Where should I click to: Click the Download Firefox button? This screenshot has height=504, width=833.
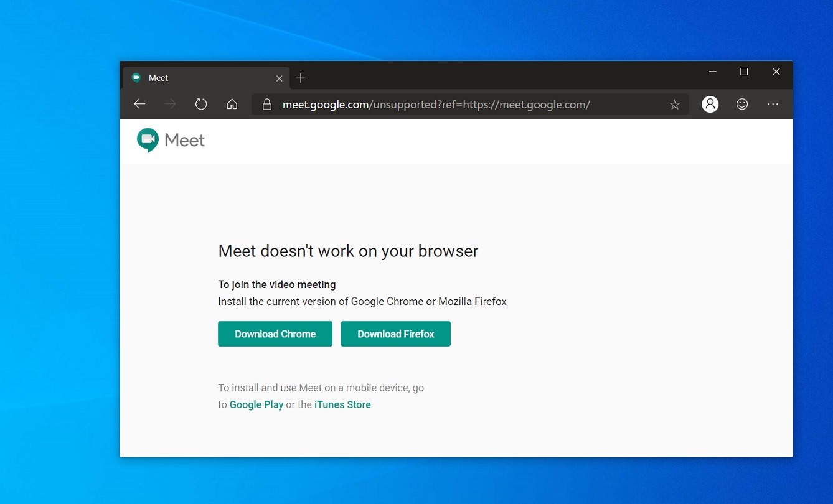[x=396, y=334]
